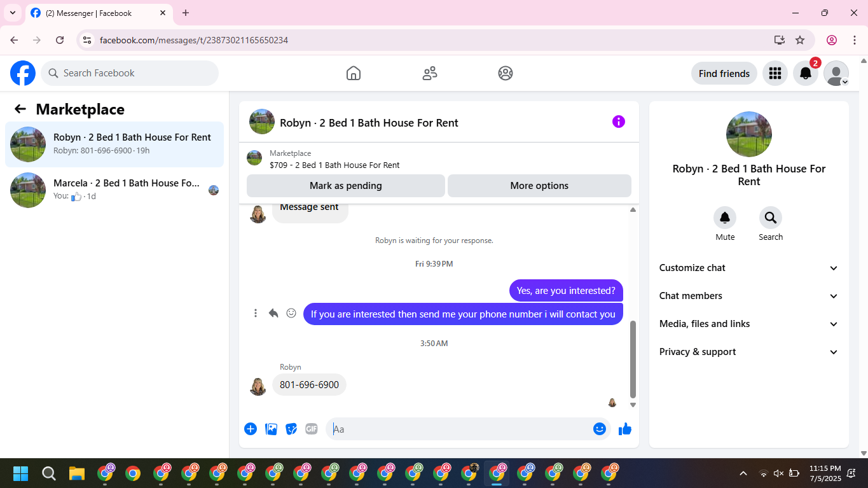This screenshot has height=488, width=868.
Task: Open Chrome profile icon
Action: 832,40
